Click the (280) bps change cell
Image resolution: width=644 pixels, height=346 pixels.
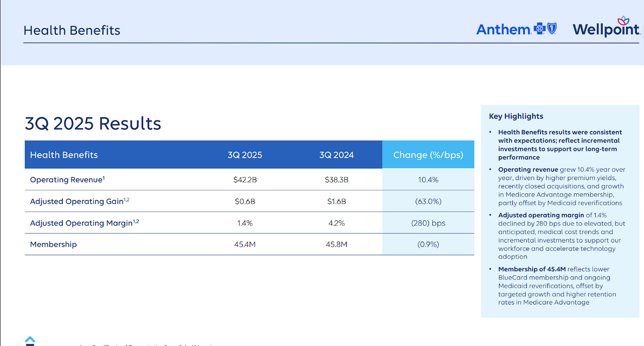point(428,223)
